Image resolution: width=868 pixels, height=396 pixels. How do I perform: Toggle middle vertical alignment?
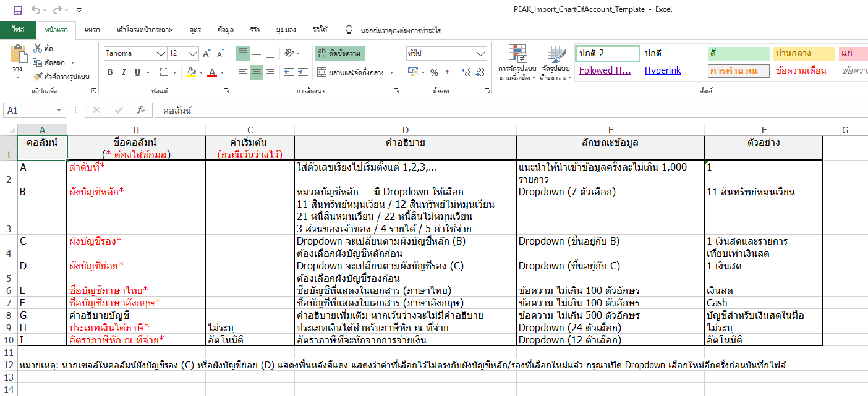point(257,53)
